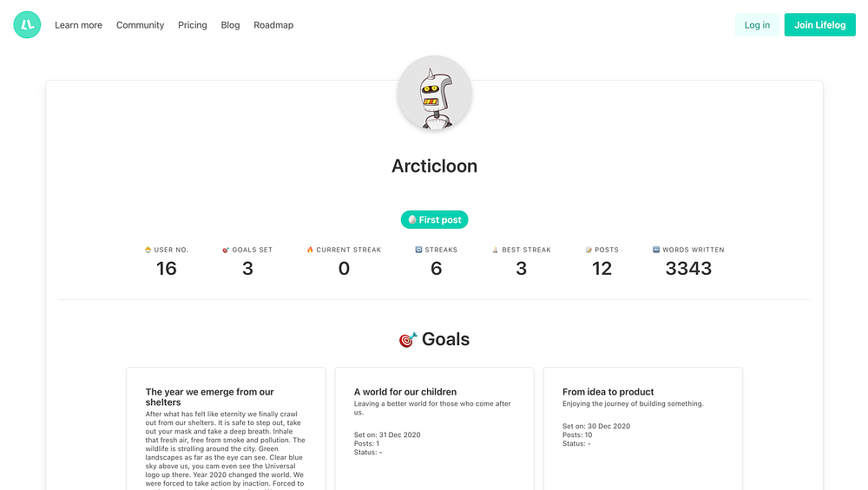Screen dimensions: 868x490
Task: Click the icon beside Best Streak
Action: (496, 250)
